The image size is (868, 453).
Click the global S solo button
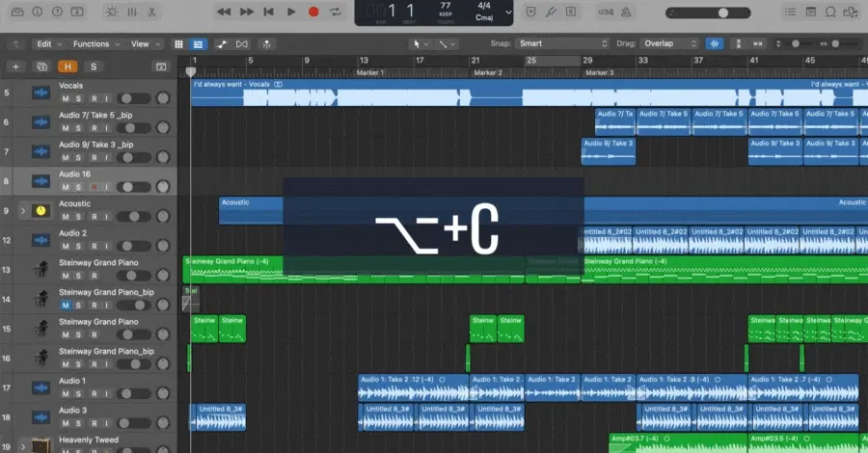(x=93, y=67)
